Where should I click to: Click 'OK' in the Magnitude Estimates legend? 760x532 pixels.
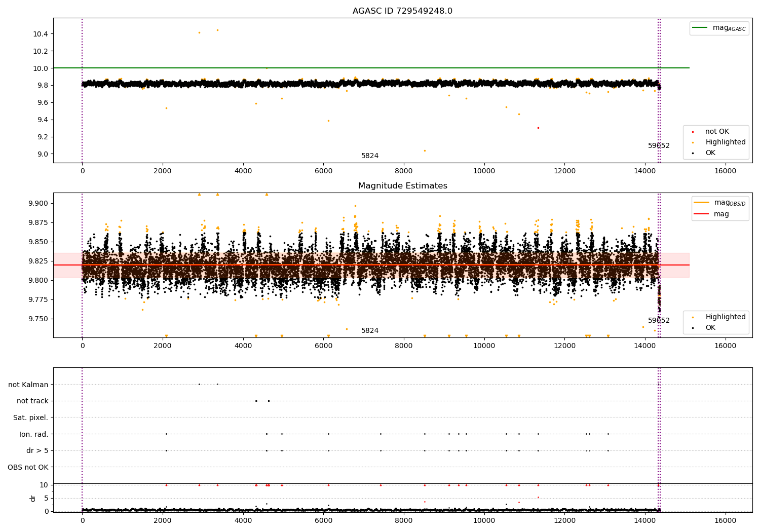(x=710, y=328)
